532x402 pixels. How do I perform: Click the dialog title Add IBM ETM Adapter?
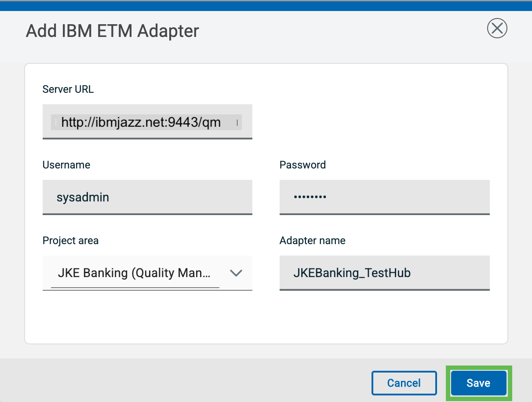pos(113,31)
